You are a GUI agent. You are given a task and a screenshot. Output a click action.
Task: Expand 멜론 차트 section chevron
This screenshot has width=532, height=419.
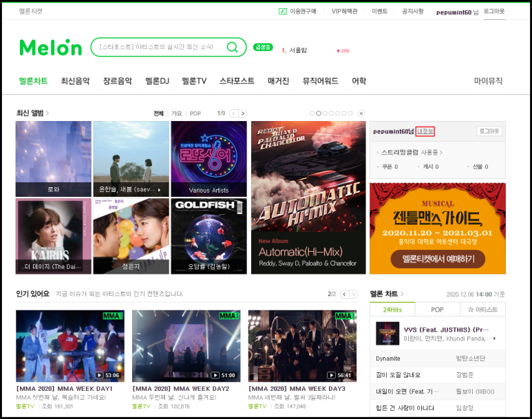pos(402,294)
